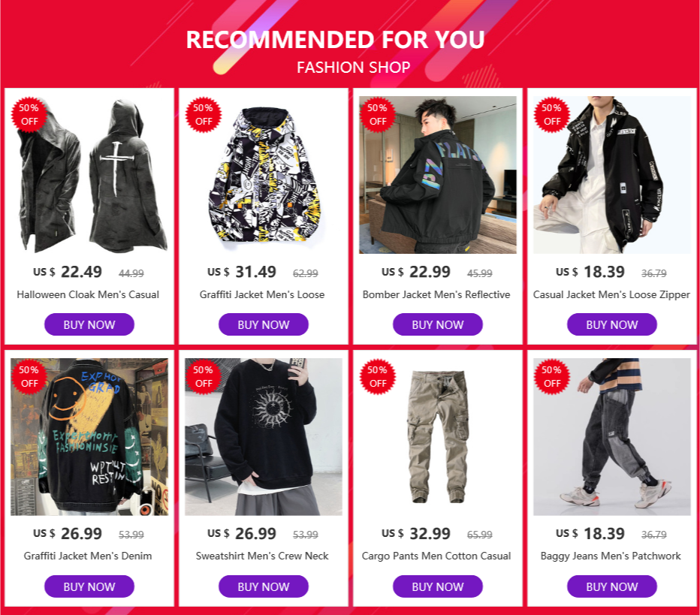Open the Cargo Pants product image
This screenshot has height=615, width=700.
[x=437, y=437]
